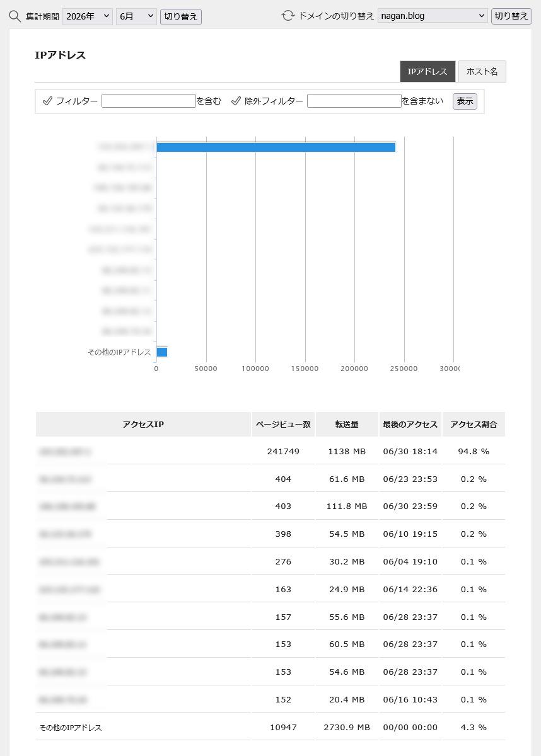The image size is (541, 756).
Task: Click the ページビュー数 column header
Action: 283,424
